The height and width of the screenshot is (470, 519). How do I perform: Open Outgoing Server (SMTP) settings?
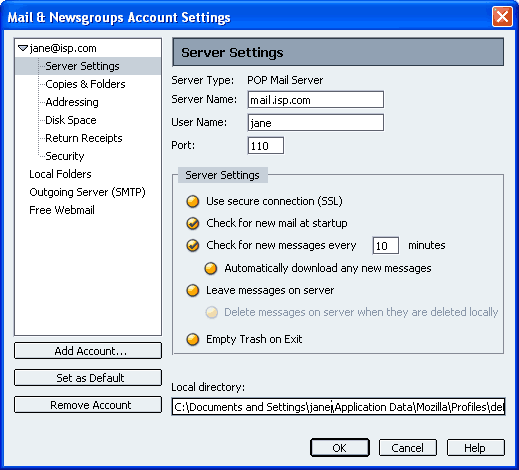pyautogui.click(x=87, y=192)
